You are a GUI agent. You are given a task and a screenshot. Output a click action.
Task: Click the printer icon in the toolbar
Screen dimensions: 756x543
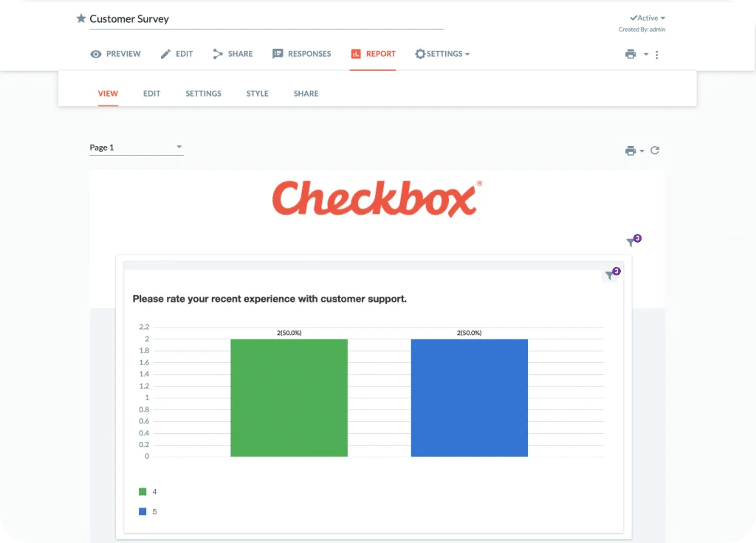pos(631,53)
